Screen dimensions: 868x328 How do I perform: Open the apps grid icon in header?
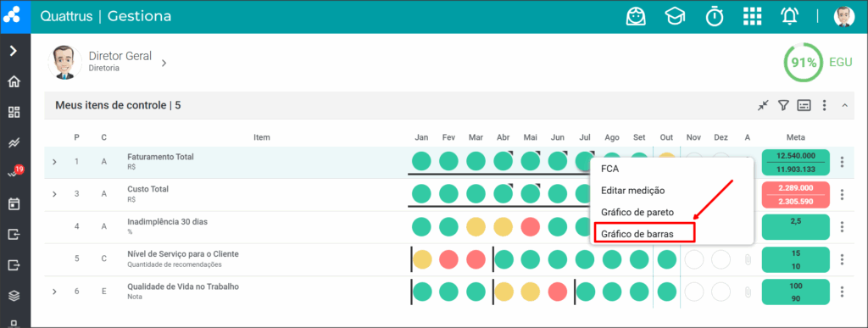[753, 17]
